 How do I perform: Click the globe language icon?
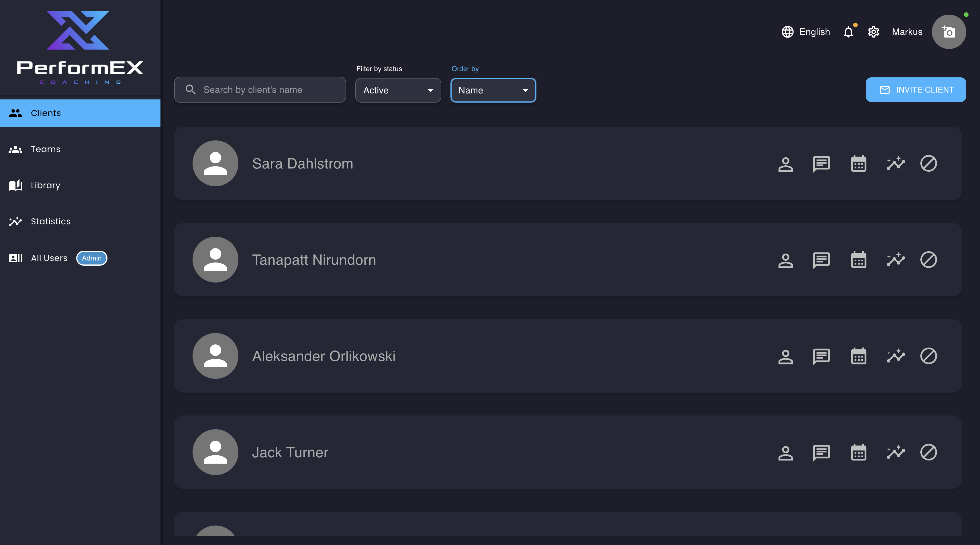pos(787,32)
